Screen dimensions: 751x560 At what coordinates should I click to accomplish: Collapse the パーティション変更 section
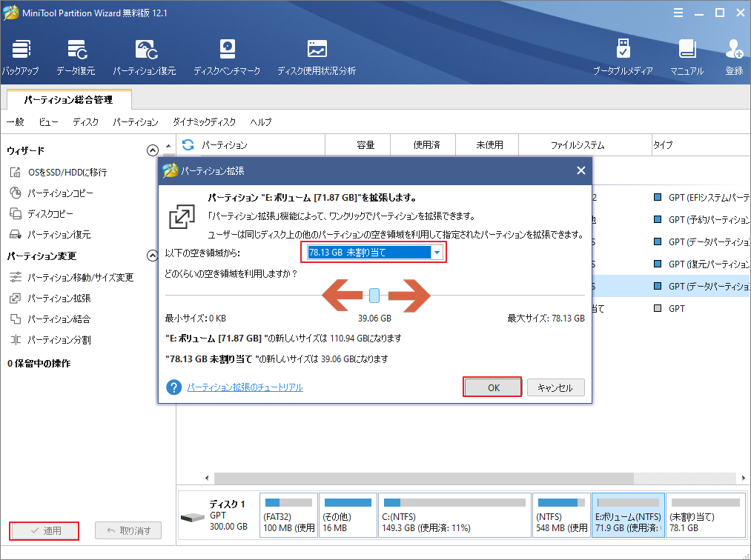[152, 256]
